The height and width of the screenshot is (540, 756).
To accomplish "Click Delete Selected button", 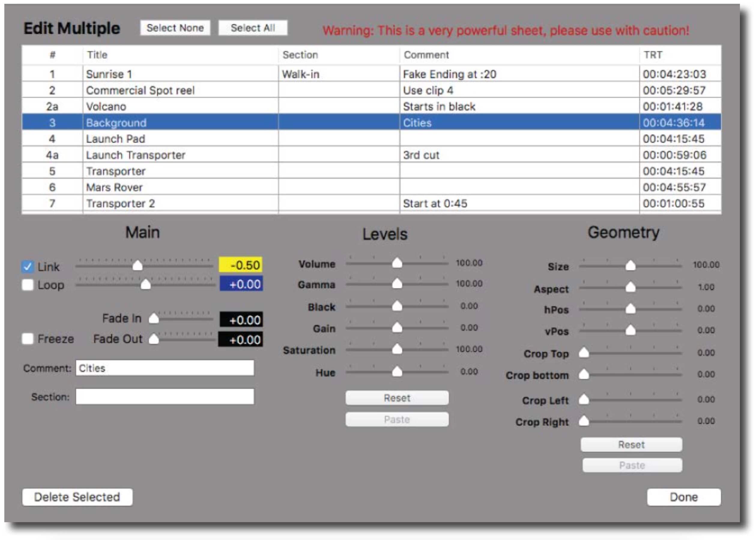I will (77, 497).
